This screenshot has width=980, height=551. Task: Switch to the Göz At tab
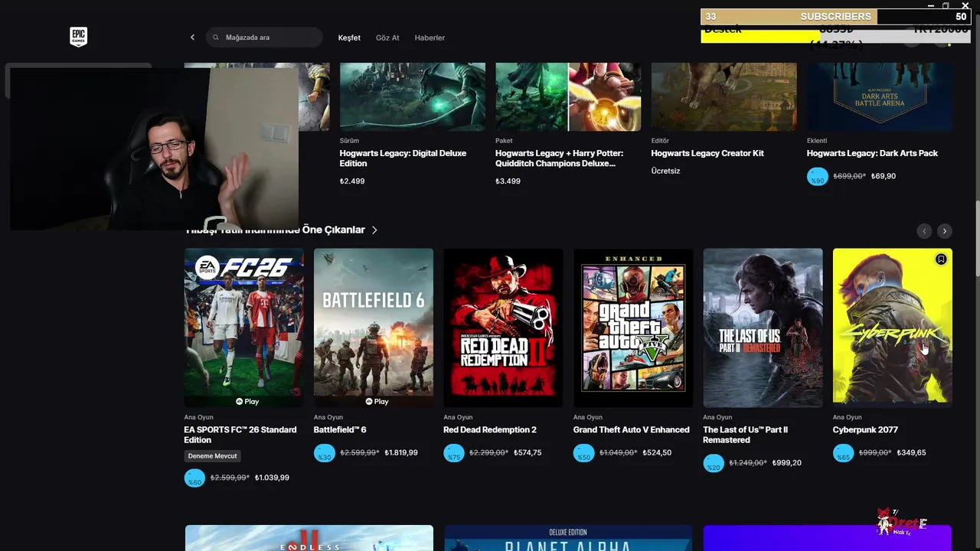(387, 37)
